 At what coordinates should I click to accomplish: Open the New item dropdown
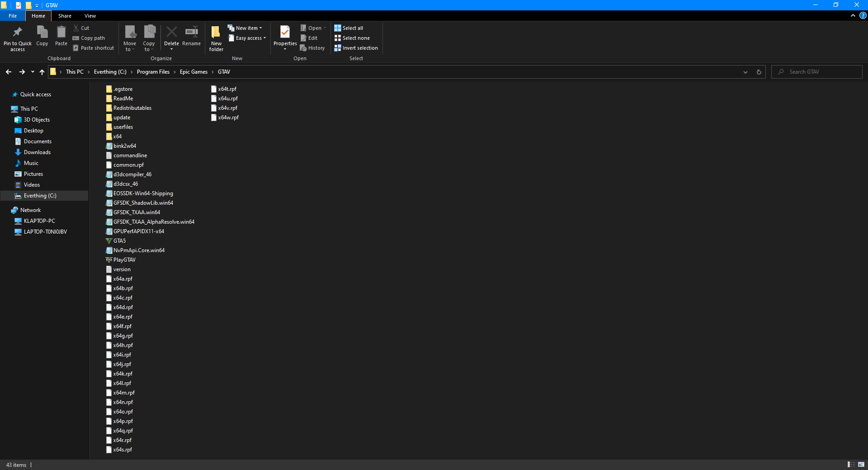[x=246, y=28]
